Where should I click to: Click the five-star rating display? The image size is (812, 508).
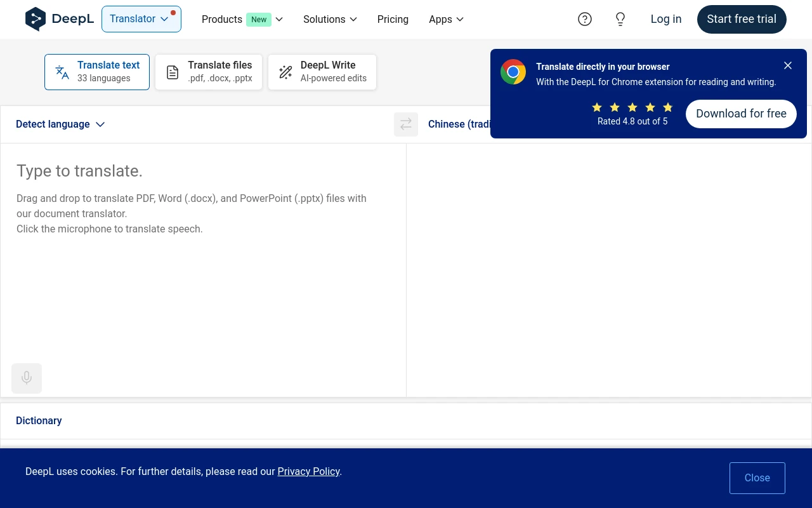click(x=632, y=107)
